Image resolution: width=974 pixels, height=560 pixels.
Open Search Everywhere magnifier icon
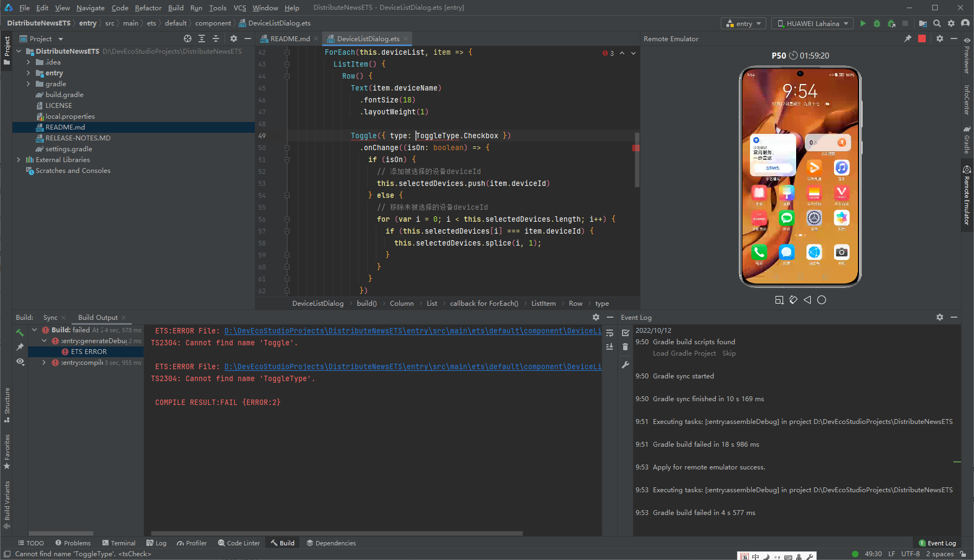[937, 23]
